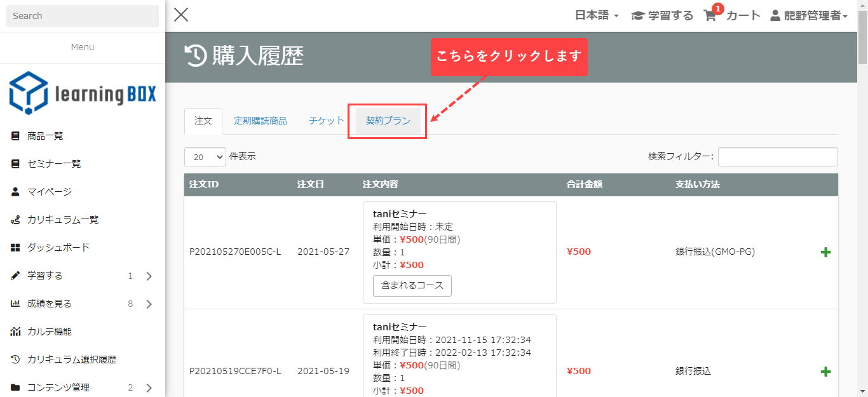This screenshot has height=397, width=868.
Task: Switch to the 契約プラン tab
Action: coord(388,121)
